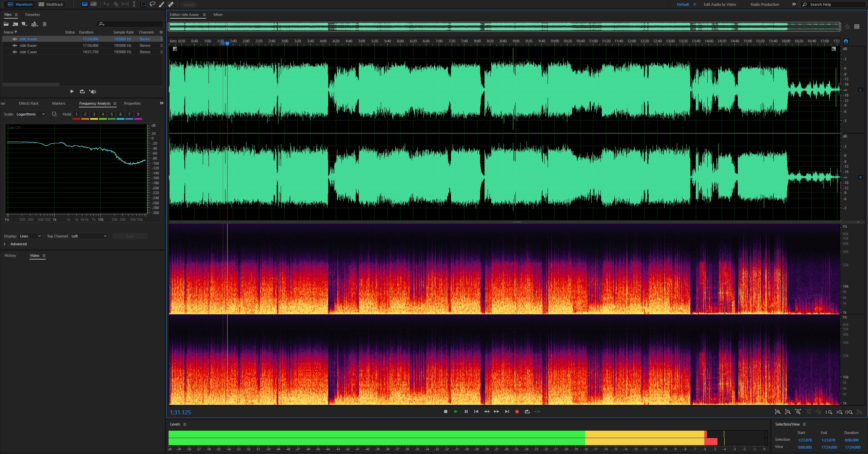Switch to the Markers tab
This screenshot has width=868, height=454.
[59, 103]
